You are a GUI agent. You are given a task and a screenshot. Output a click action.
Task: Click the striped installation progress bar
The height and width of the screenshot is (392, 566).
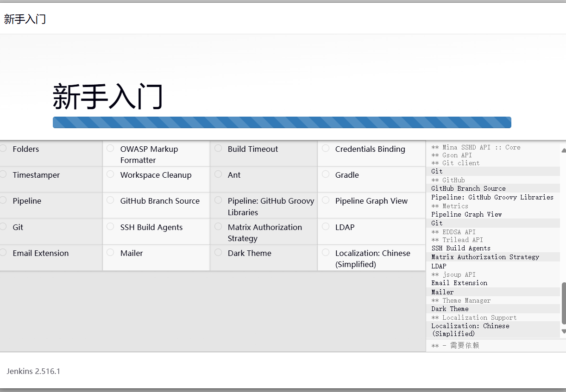point(282,122)
